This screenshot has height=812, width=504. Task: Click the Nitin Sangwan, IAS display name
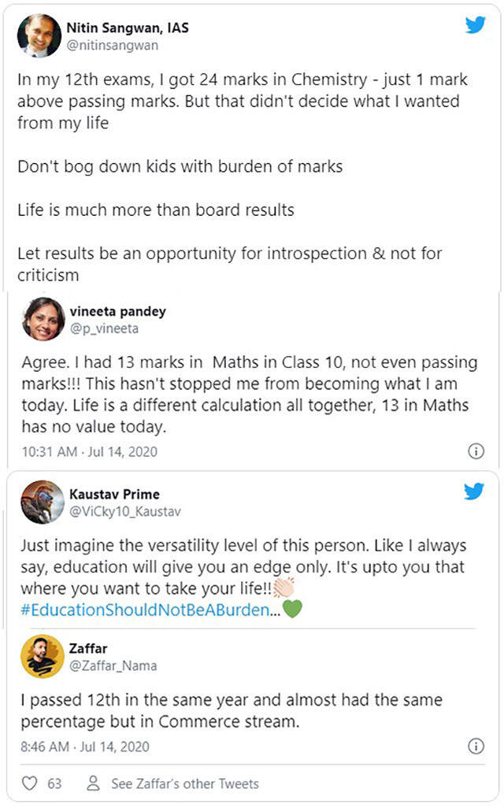[x=134, y=28]
